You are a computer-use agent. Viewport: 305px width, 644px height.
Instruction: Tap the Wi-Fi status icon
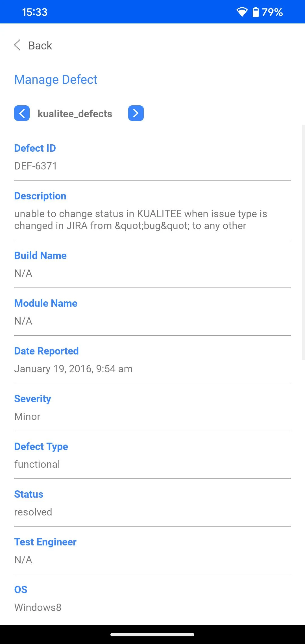coord(242,12)
